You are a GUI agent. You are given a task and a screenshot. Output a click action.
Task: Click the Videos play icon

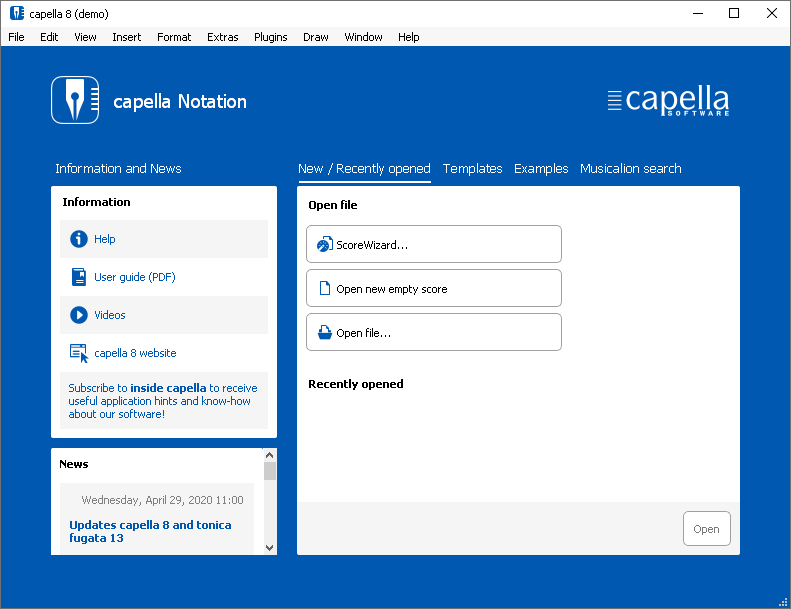click(79, 315)
